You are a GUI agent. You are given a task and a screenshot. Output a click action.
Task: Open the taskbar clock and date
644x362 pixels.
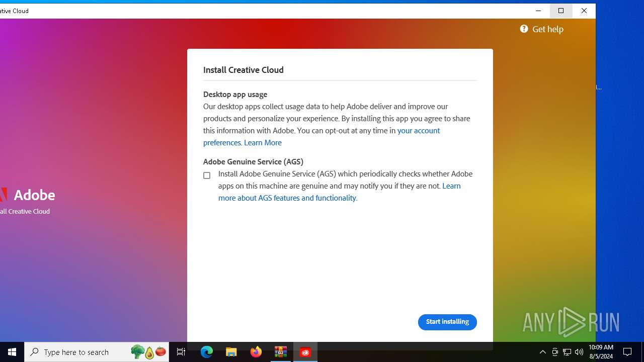coord(600,352)
